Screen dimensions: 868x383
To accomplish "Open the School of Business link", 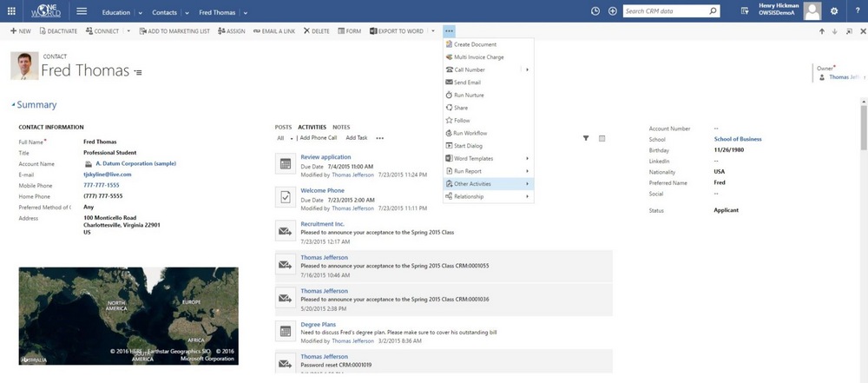I will pyautogui.click(x=738, y=139).
